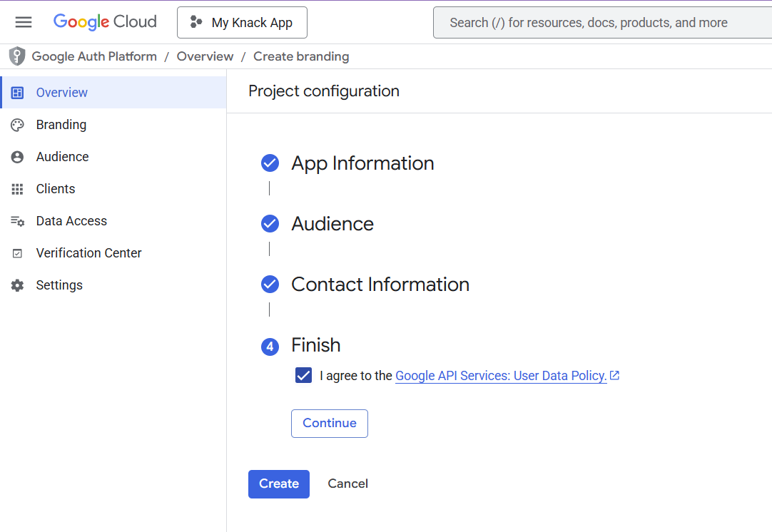This screenshot has height=532, width=772.
Task: Click the Audience person icon
Action: 18,157
